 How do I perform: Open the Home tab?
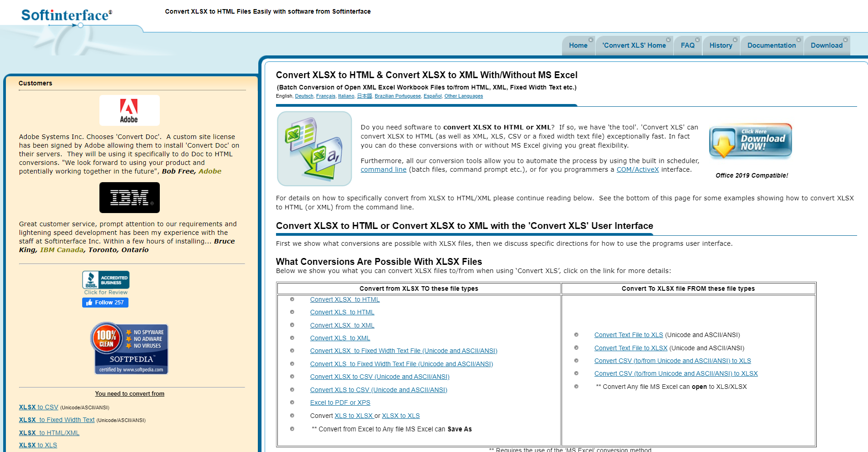[578, 45]
